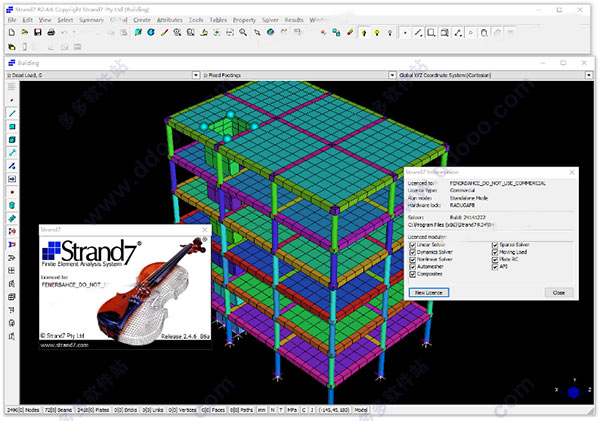Screen dimensions: 600x421
Task: Open the Property menu
Action: (x=244, y=20)
